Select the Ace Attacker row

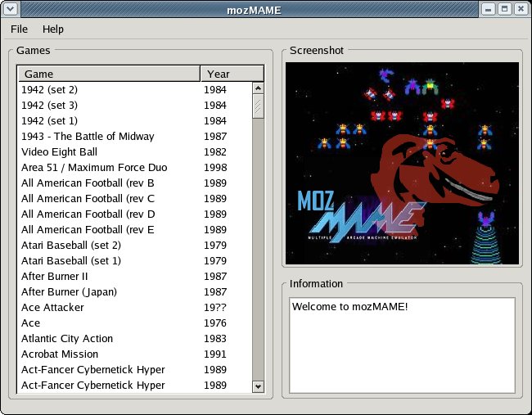(135, 308)
